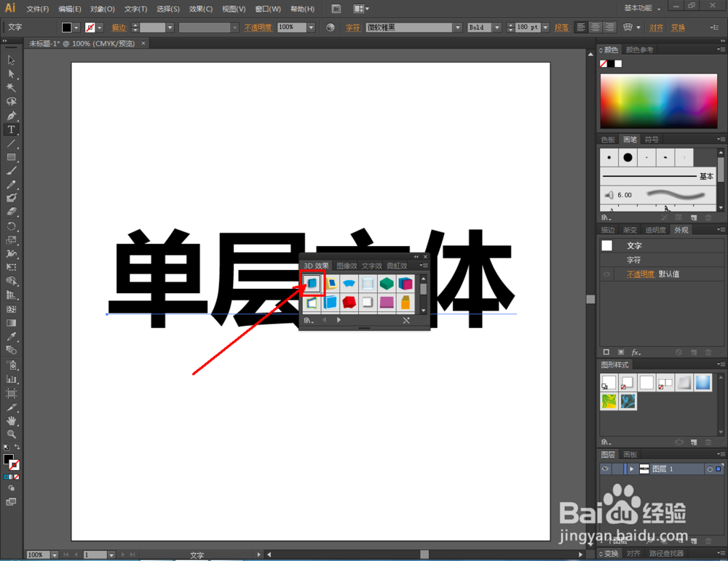Click the zoom level field showing 100%
728x561 pixels.
(37, 554)
